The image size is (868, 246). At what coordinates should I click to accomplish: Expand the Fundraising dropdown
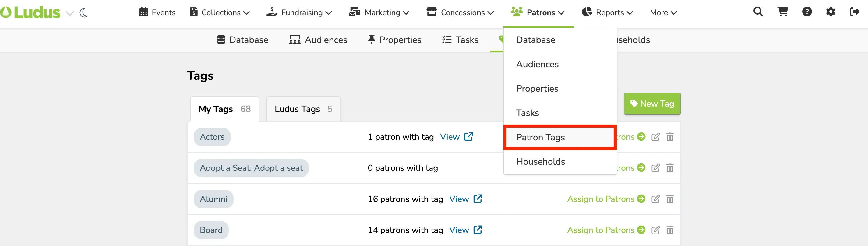[x=299, y=12]
